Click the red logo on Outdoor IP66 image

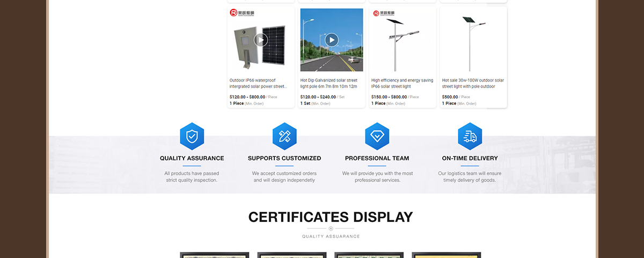point(242,13)
